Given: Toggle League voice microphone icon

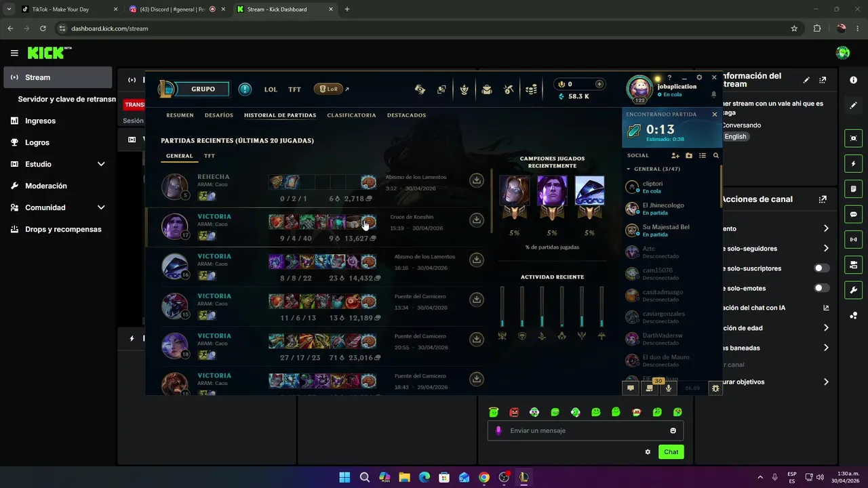Looking at the screenshot, I should [x=669, y=388].
